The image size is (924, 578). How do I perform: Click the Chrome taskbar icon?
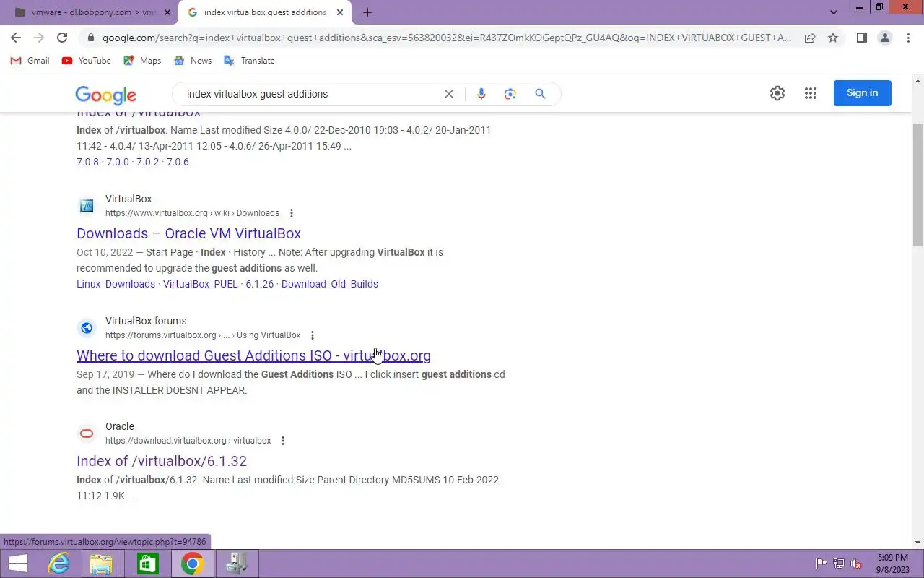[x=192, y=564]
